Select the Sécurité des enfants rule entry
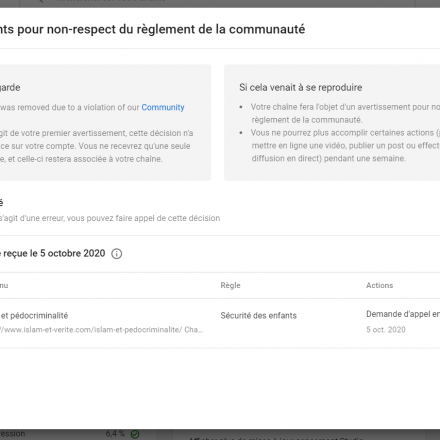Viewport: 440px width, 440px height. [258, 315]
